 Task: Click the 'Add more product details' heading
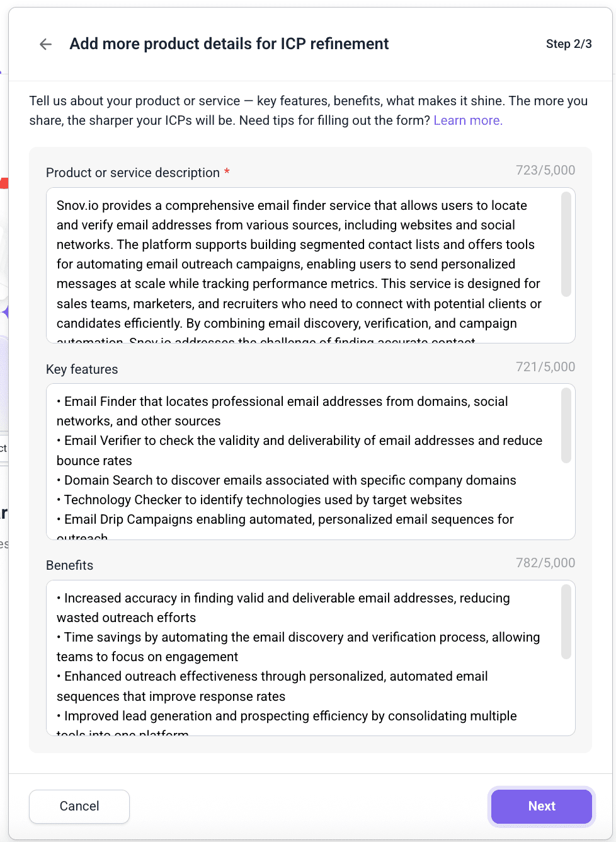[x=229, y=44]
